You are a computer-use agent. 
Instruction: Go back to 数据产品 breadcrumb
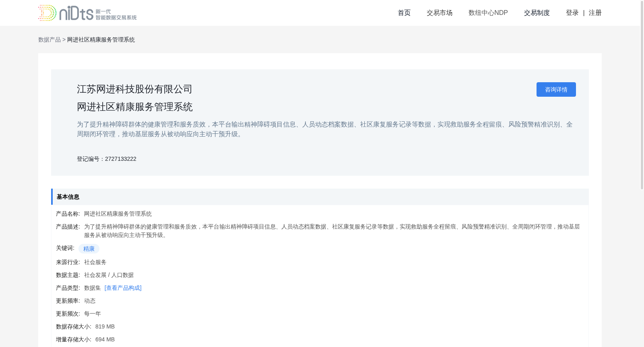pos(50,39)
